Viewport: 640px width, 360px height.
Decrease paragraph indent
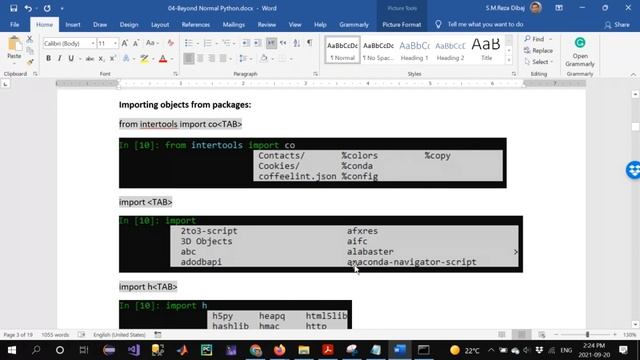click(x=246, y=43)
